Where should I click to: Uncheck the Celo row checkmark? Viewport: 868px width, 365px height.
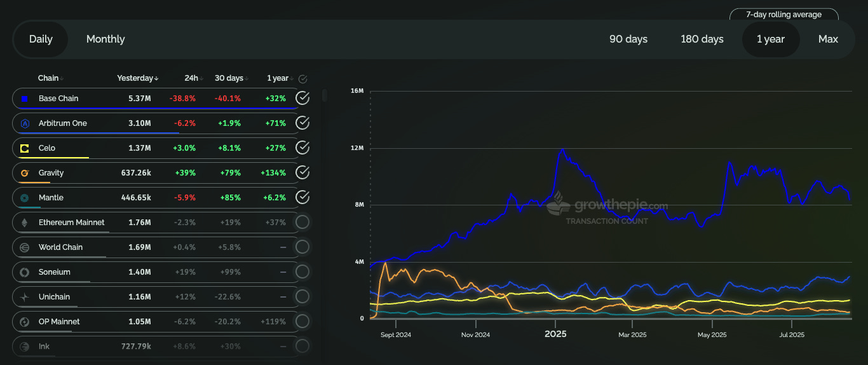[x=303, y=148]
